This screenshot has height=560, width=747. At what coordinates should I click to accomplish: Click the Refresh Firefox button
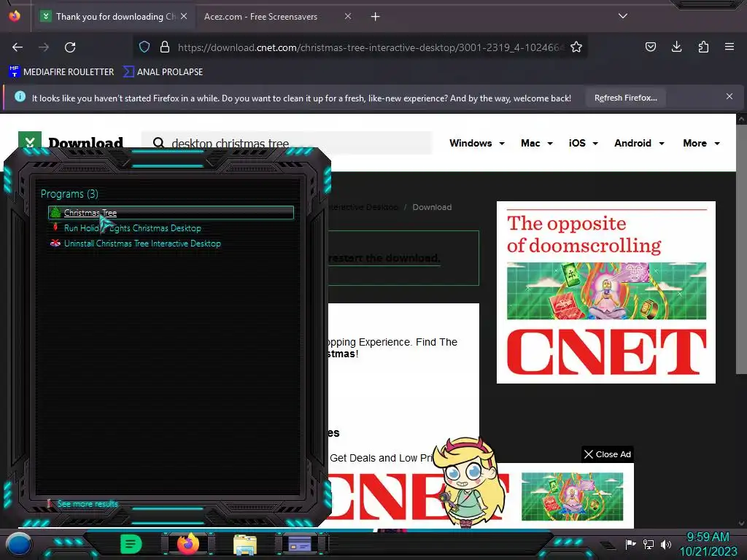[625, 98]
